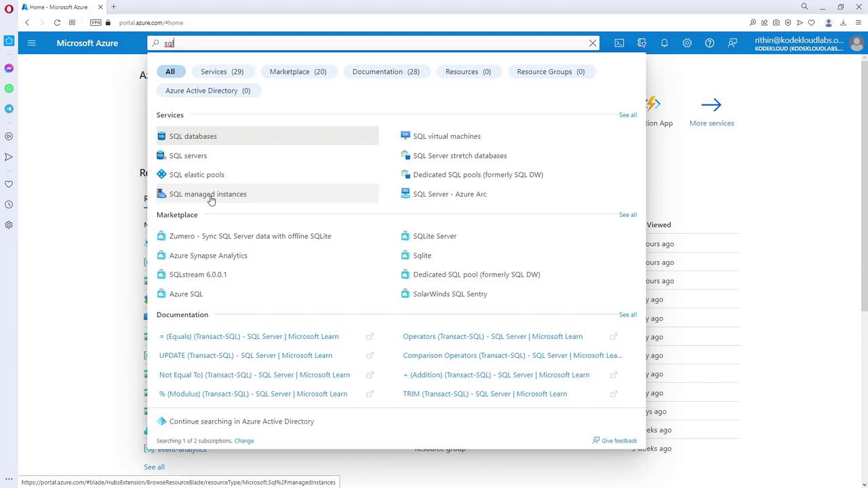Click the sql search input field
Image resolution: width=868 pixels, height=488 pixels.
pos(373,43)
